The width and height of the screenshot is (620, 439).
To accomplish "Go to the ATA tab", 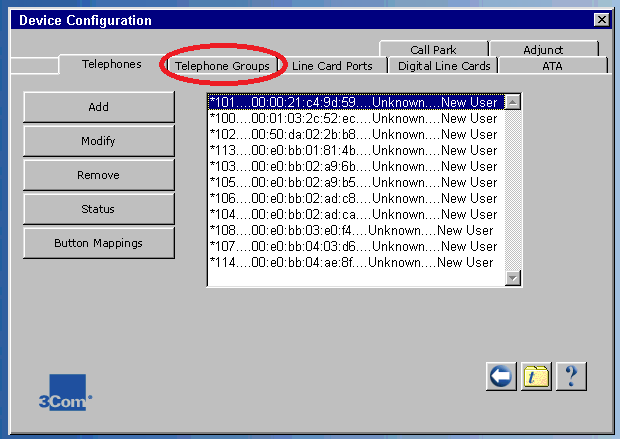I will point(553,66).
